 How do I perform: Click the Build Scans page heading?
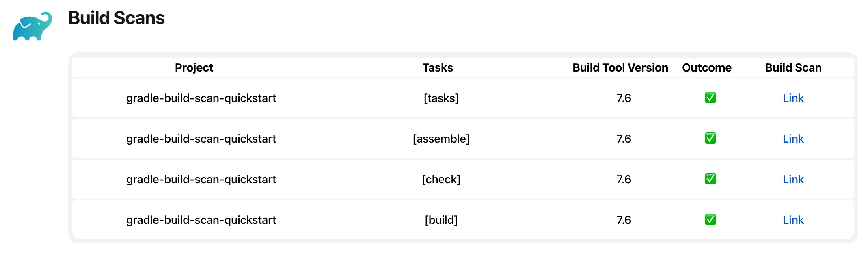click(117, 18)
